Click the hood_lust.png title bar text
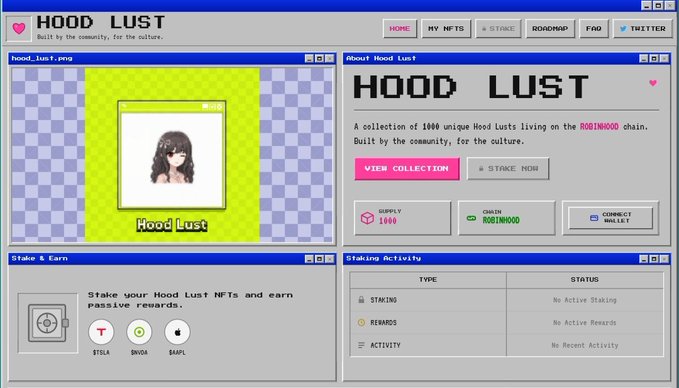The width and height of the screenshot is (679, 388). tap(42, 58)
